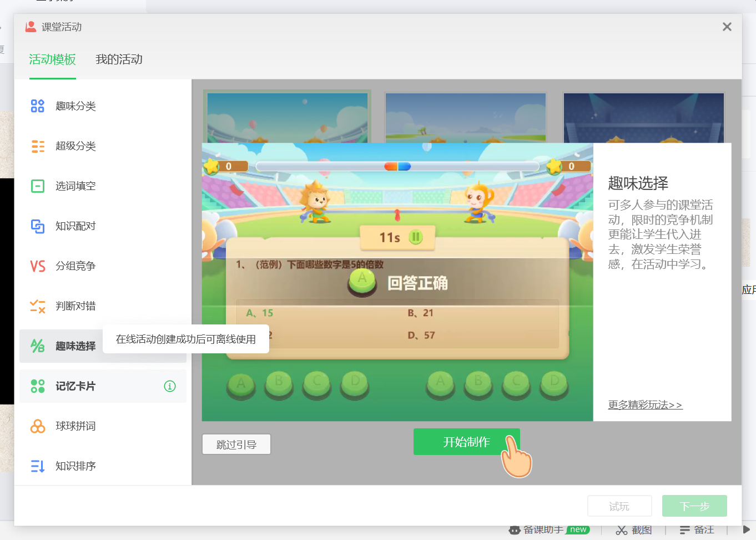Click the 开始制作 green button
Viewport: 756px width, 540px height.
click(466, 442)
